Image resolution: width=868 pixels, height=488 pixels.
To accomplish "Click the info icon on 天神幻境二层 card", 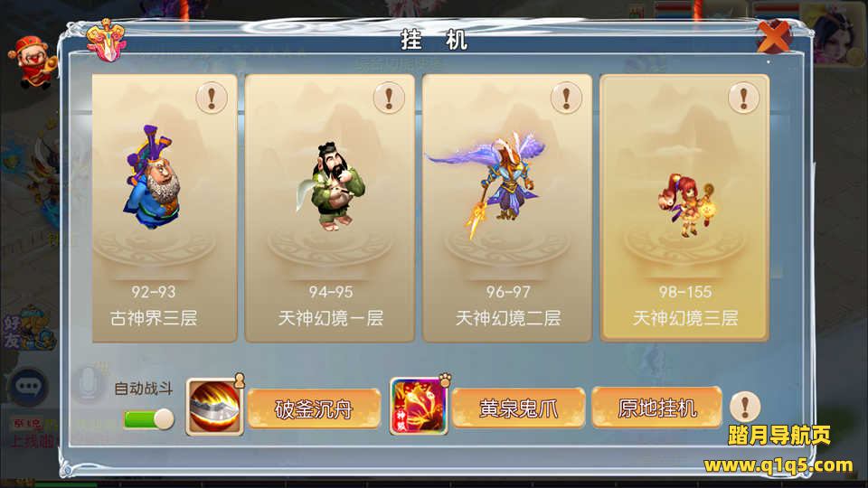I will click(x=566, y=98).
